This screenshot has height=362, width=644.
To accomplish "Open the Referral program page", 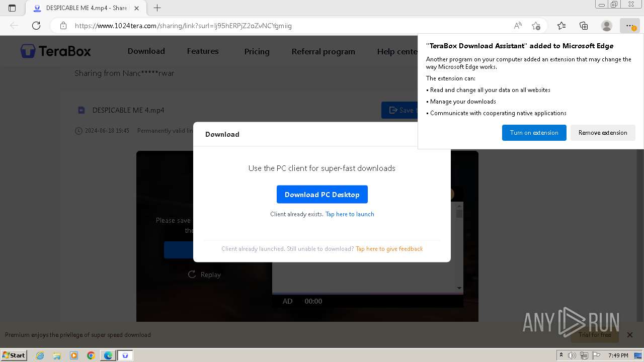I will point(323,51).
